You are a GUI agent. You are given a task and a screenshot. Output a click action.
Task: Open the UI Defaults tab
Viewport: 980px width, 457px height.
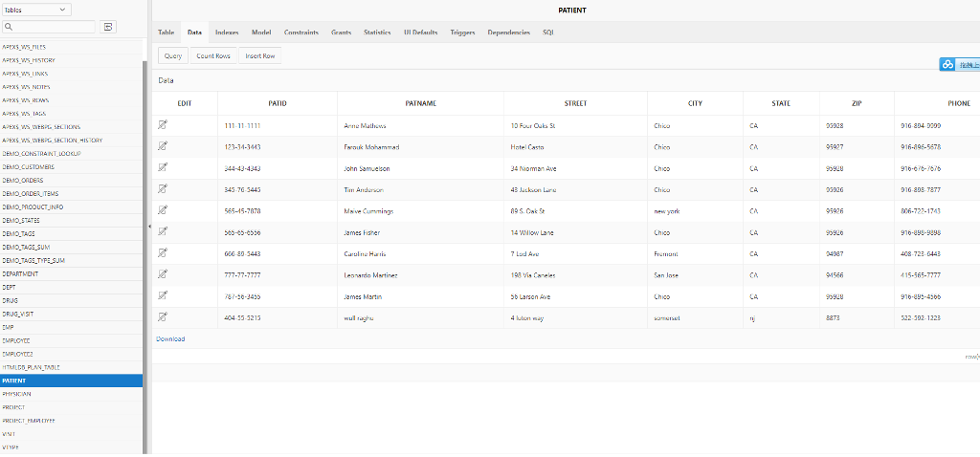click(x=421, y=33)
